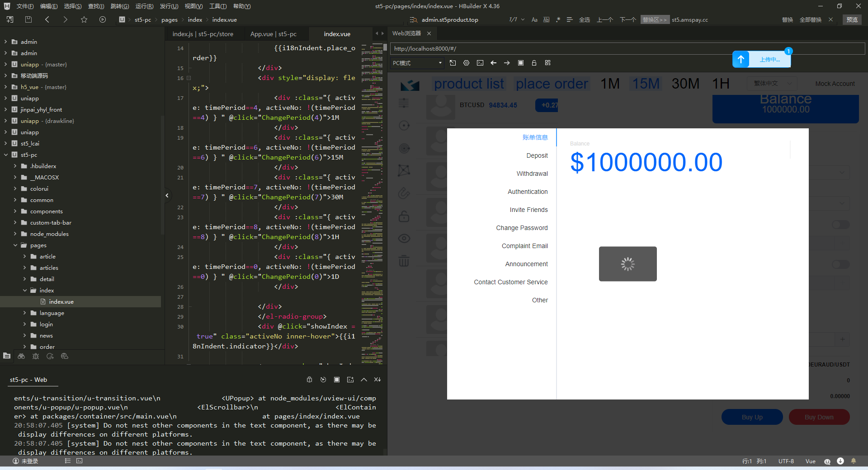Open browser settings gear icon
Screen dimensions: 868x470
pyautogui.click(x=466, y=63)
